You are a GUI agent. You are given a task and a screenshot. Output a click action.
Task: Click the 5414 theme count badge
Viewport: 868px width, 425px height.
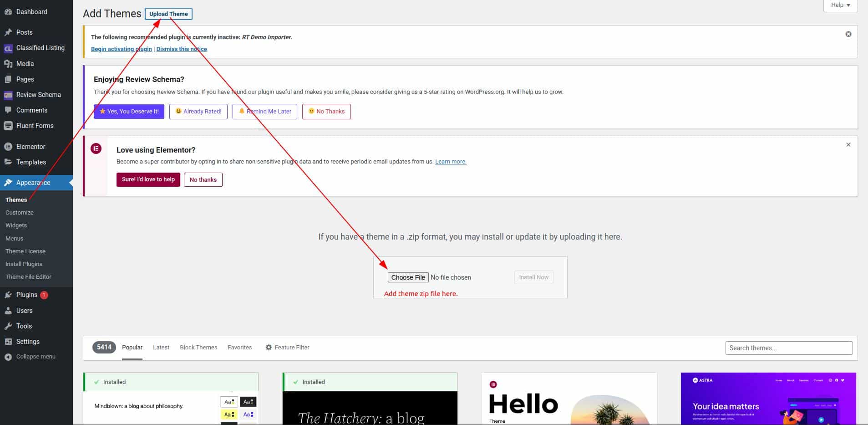pyautogui.click(x=104, y=348)
